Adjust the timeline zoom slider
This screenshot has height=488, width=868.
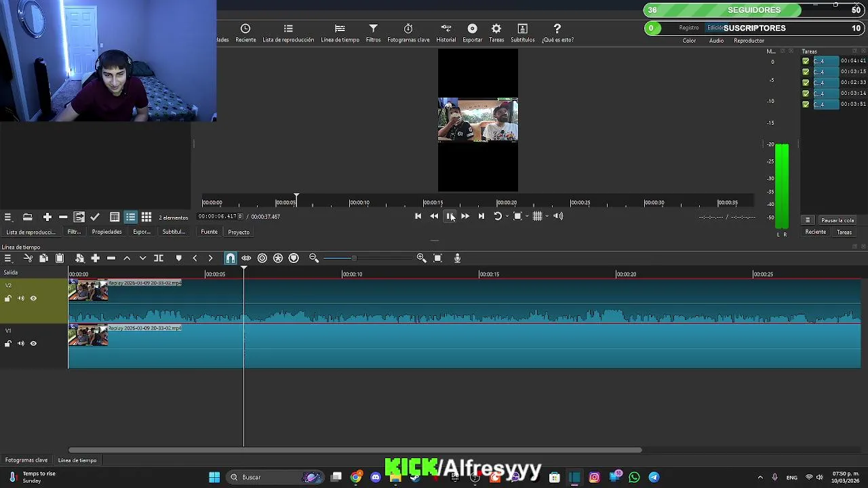(x=367, y=258)
